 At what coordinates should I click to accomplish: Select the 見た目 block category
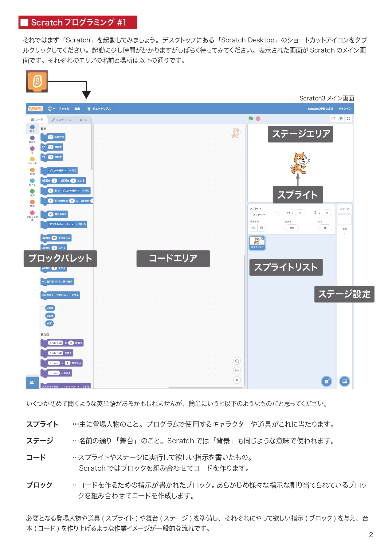tap(32, 139)
